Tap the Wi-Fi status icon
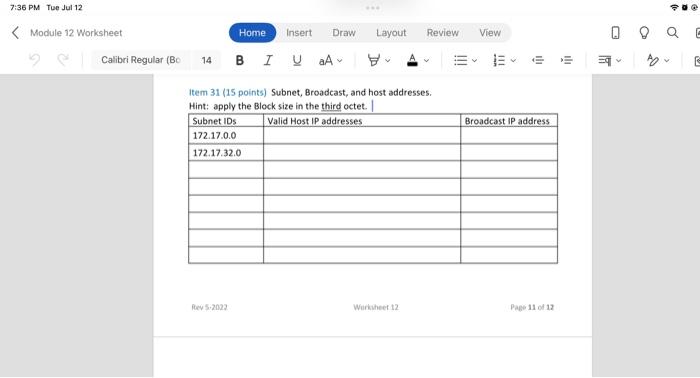Image resolution: width=700 pixels, height=378 pixels. point(674,8)
